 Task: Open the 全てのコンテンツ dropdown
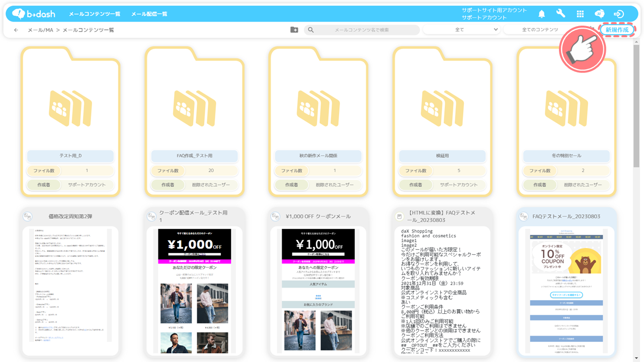540,30
